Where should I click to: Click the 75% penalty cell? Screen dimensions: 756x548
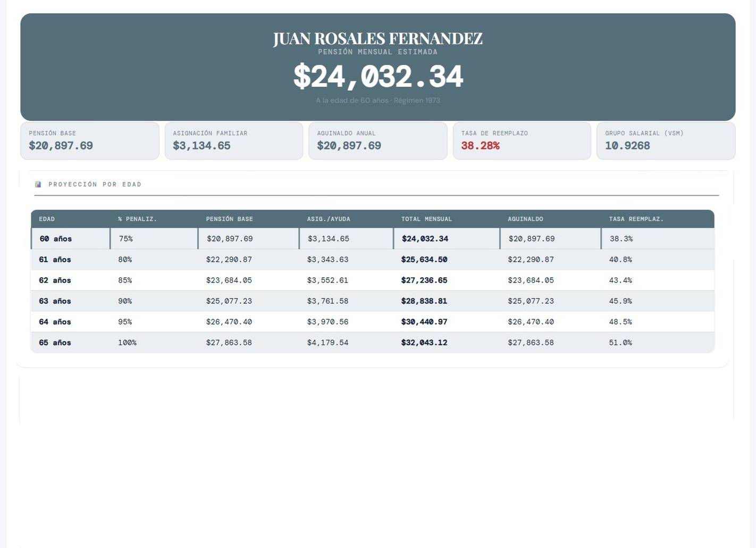click(x=126, y=239)
